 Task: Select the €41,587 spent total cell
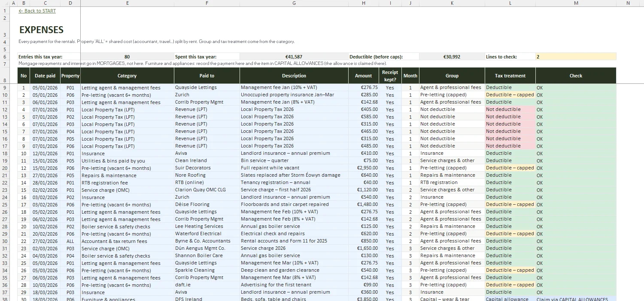pos(294,56)
